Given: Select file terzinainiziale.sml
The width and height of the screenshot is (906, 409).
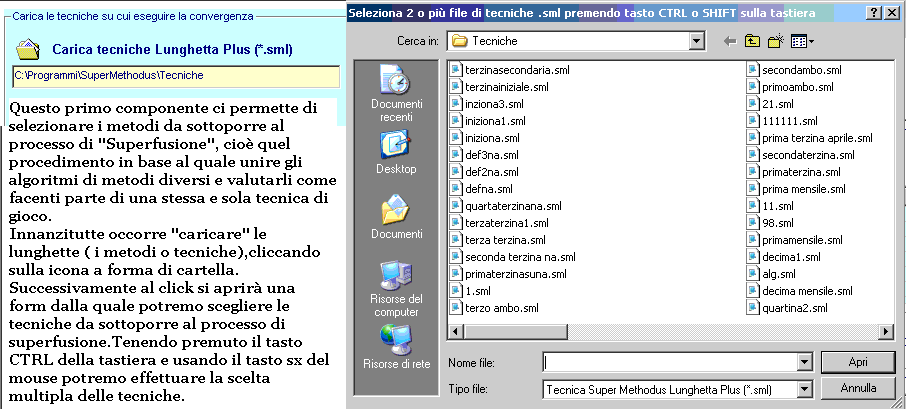Looking at the screenshot, I should point(499,87).
